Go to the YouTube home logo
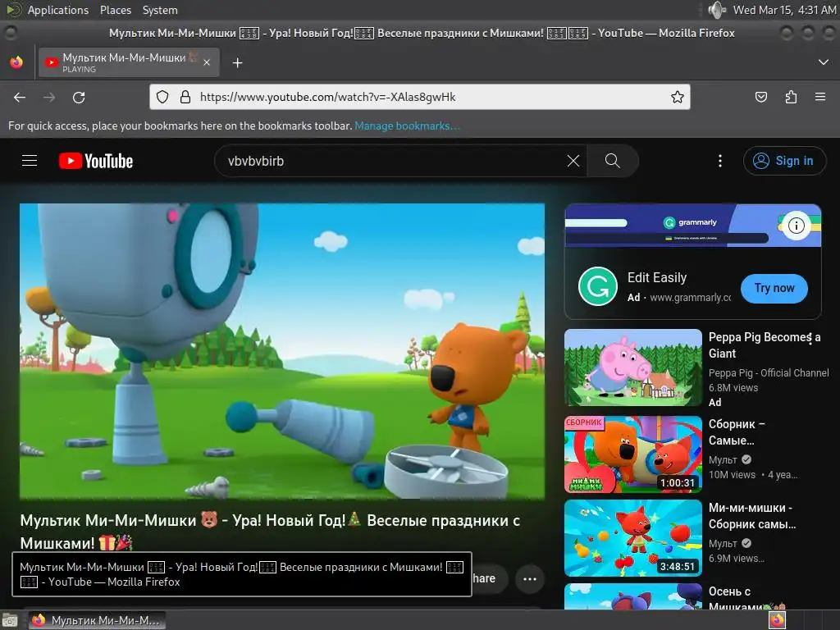Viewport: 840px width, 630px height. point(96,161)
